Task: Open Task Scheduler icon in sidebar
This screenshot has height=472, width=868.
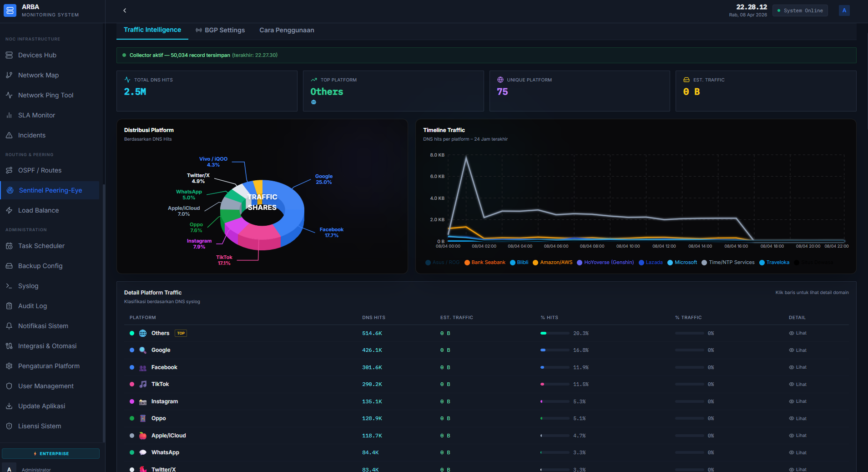Action: (9, 246)
